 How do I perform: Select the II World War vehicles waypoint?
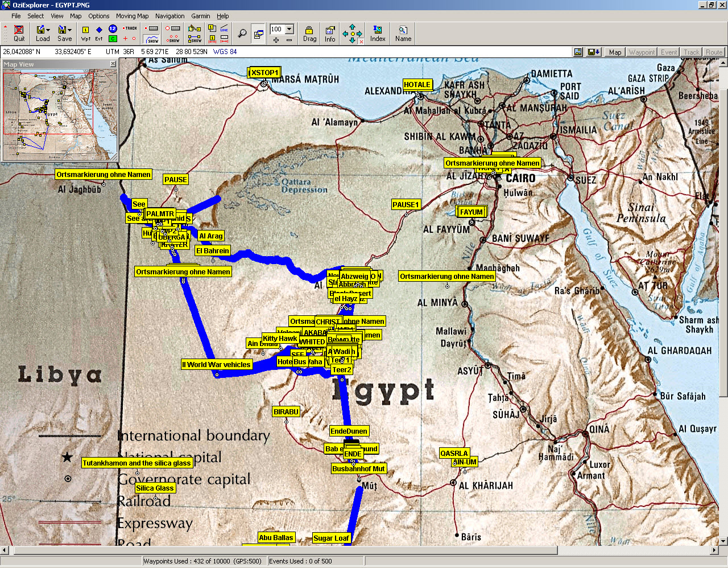tap(216, 364)
